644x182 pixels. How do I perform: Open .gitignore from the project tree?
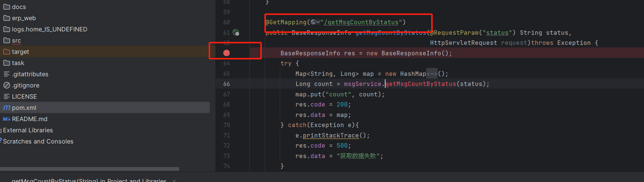tap(105, 85)
